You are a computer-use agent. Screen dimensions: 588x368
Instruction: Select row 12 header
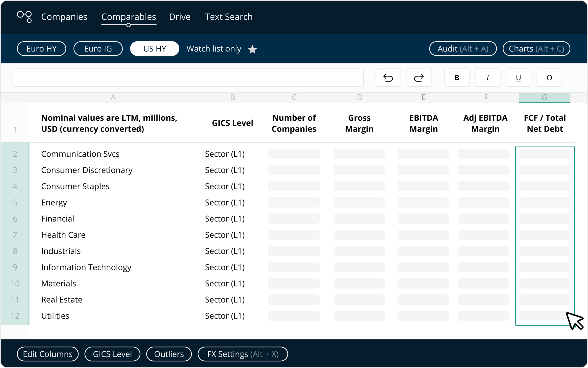pos(15,316)
